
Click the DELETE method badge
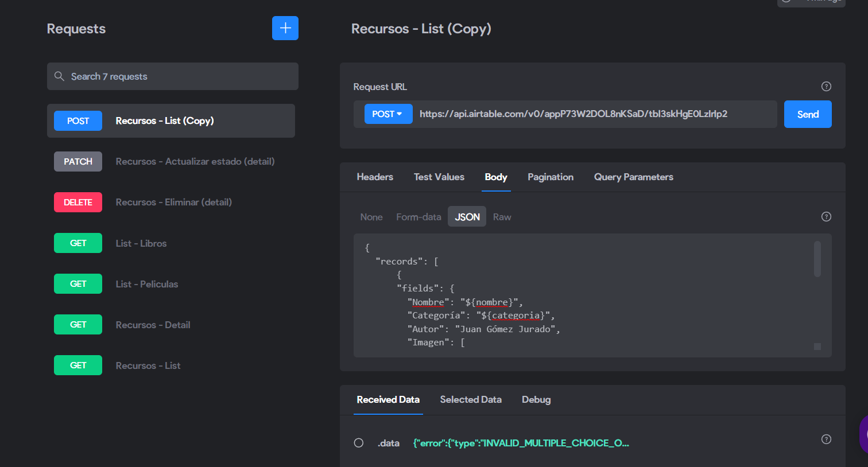[78, 203]
